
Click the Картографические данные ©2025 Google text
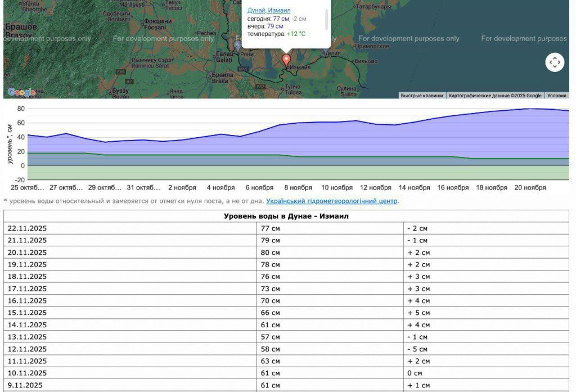494,96
